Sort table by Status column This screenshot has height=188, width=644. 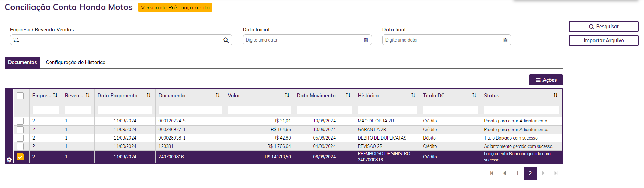click(x=555, y=95)
